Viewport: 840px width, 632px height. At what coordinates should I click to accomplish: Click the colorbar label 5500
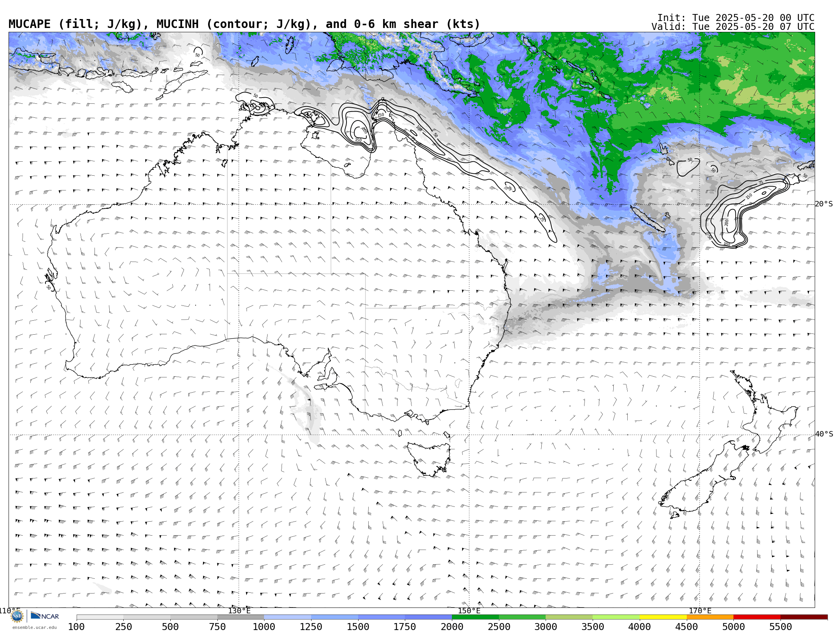pyautogui.click(x=780, y=627)
